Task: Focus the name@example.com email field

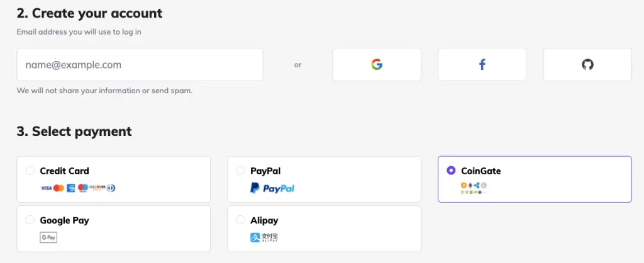Action: click(140, 65)
